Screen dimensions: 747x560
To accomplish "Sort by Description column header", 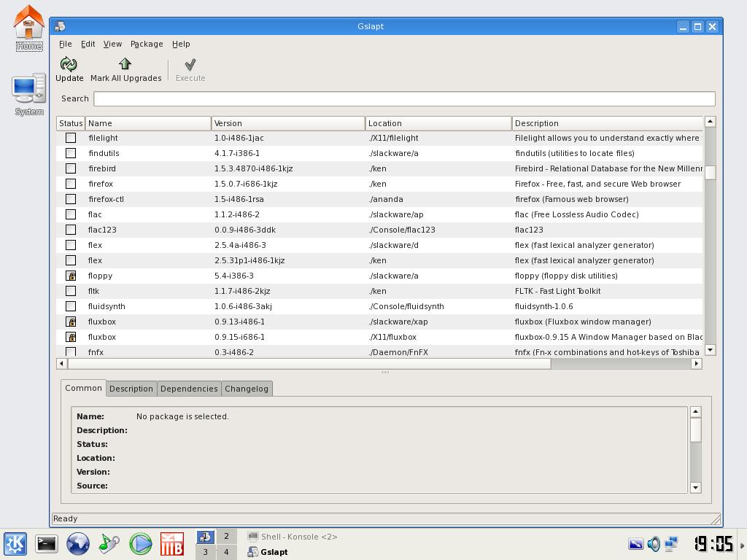I will [608, 123].
